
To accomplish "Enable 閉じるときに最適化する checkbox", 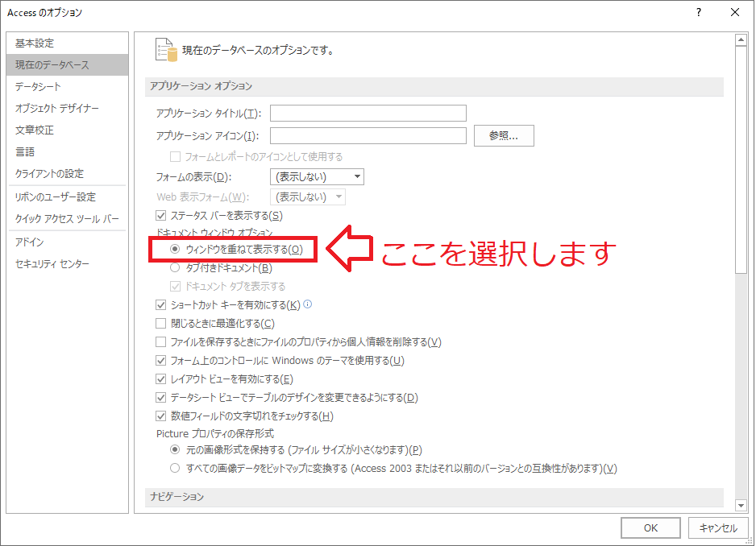I will pos(161,324).
